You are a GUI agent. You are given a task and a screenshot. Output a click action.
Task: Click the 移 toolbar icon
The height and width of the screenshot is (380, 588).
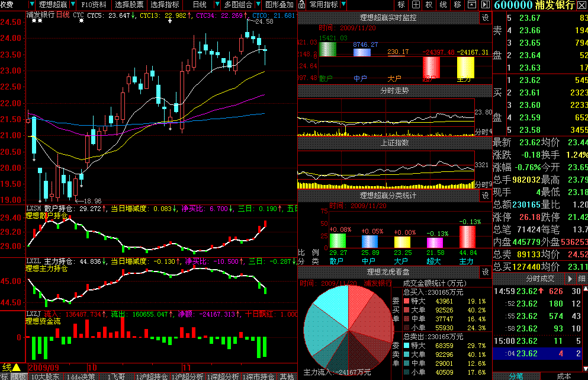[x=458, y=5]
